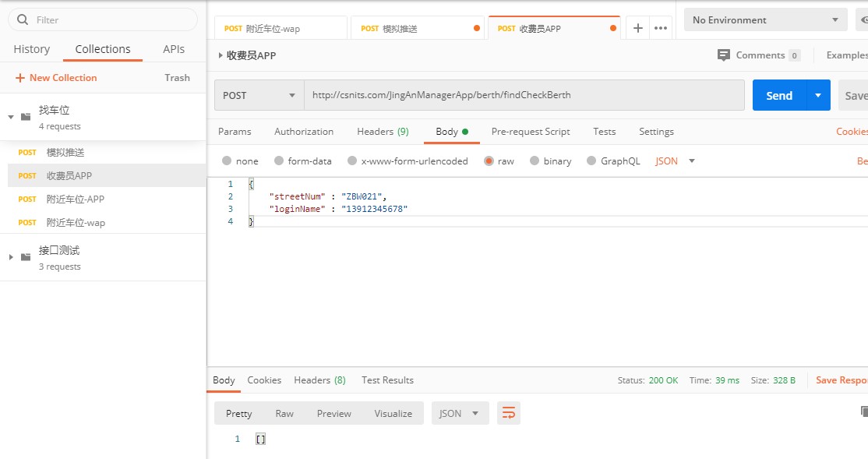The width and height of the screenshot is (868, 459).
Task: Open the Pre-request Script tab
Action: (x=530, y=132)
